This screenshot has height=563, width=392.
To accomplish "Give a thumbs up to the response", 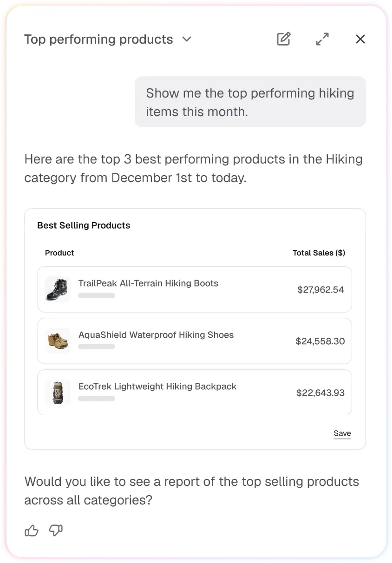I will tap(31, 530).
